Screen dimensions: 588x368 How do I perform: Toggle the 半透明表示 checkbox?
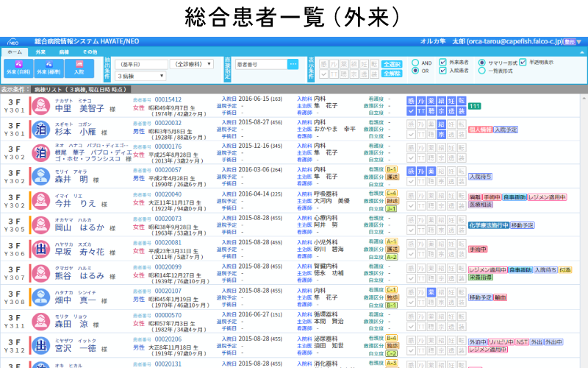[x=523, y=63]
